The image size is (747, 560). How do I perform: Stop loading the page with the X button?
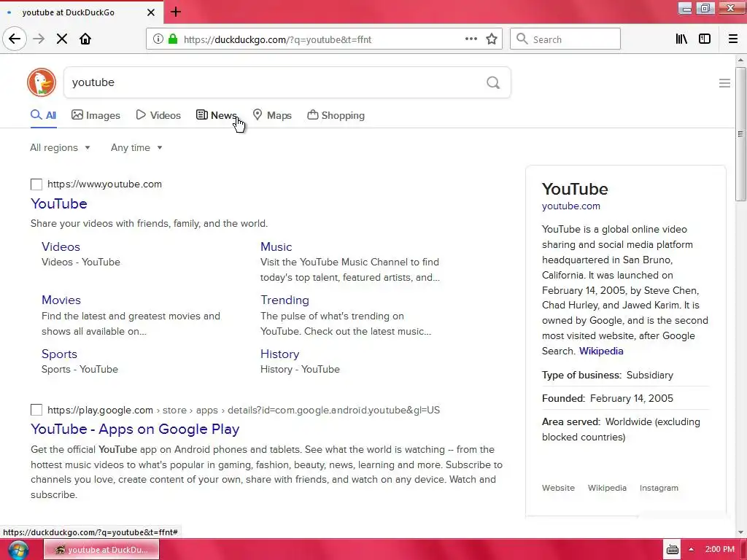62,39
